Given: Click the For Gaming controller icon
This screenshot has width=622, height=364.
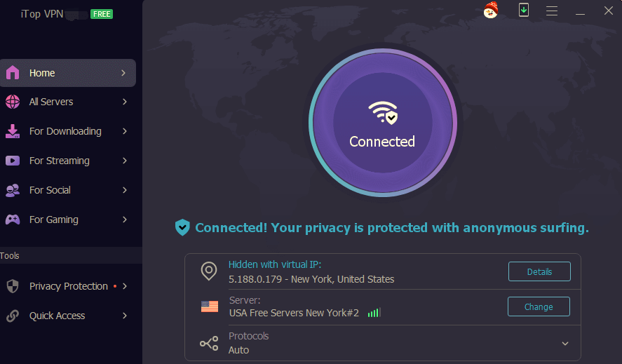Looking at the screenshot, I should coord(13,220).
